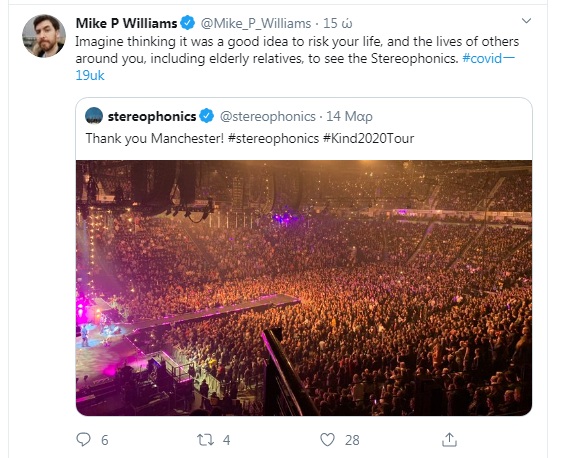
Task: Click Mike P Williams' profile photo
Action: click(44, 36)
